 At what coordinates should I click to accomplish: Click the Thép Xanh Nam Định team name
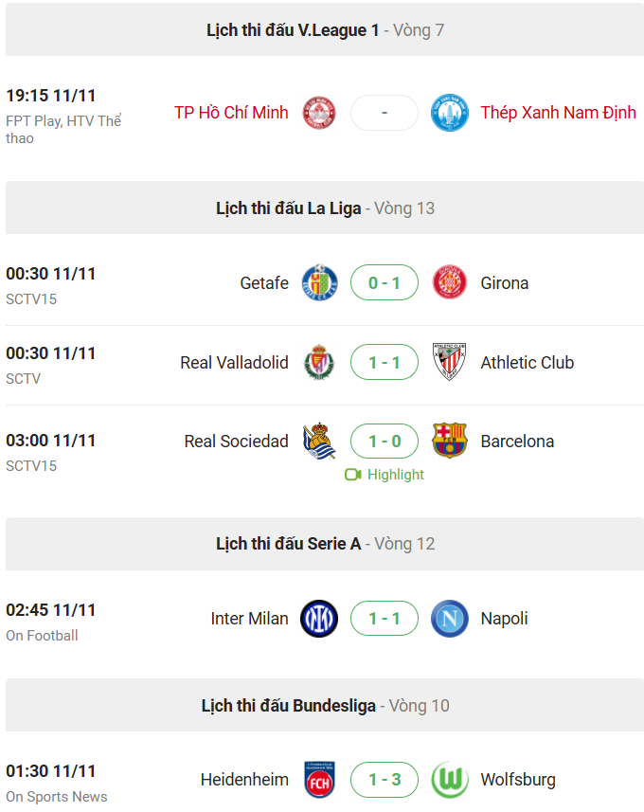pyautogui.click(x=558, y=113)
